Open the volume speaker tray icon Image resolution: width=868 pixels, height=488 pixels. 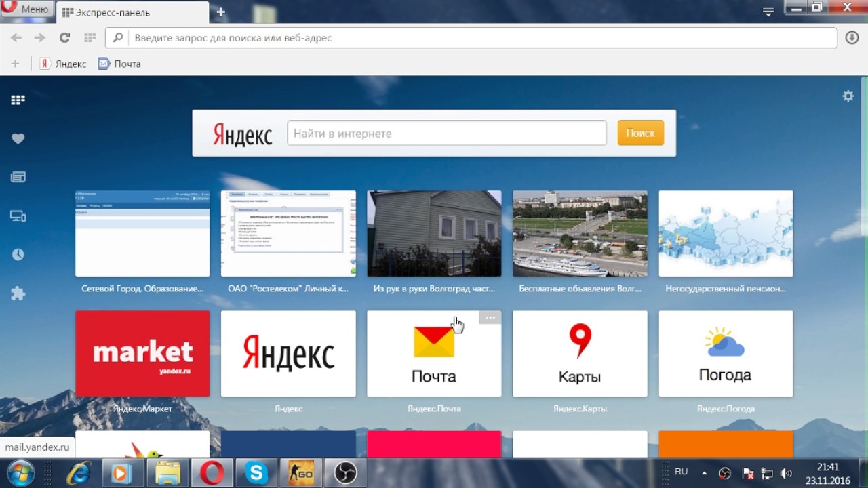(x=787, y=473)
